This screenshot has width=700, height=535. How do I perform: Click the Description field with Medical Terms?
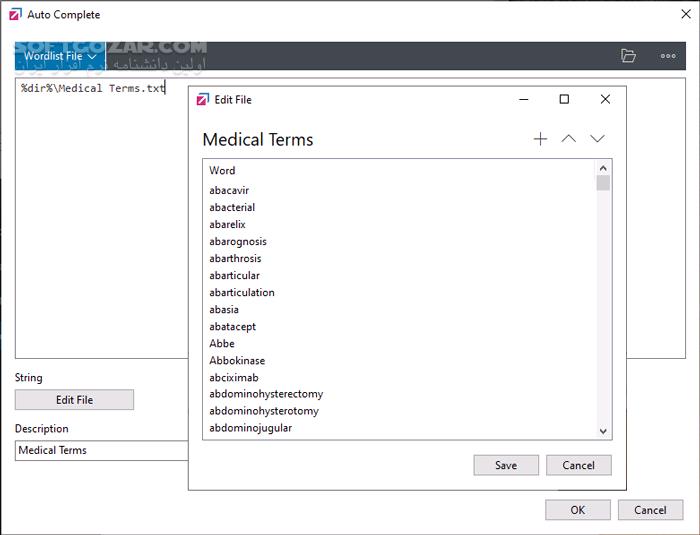[x=102, y=450]
